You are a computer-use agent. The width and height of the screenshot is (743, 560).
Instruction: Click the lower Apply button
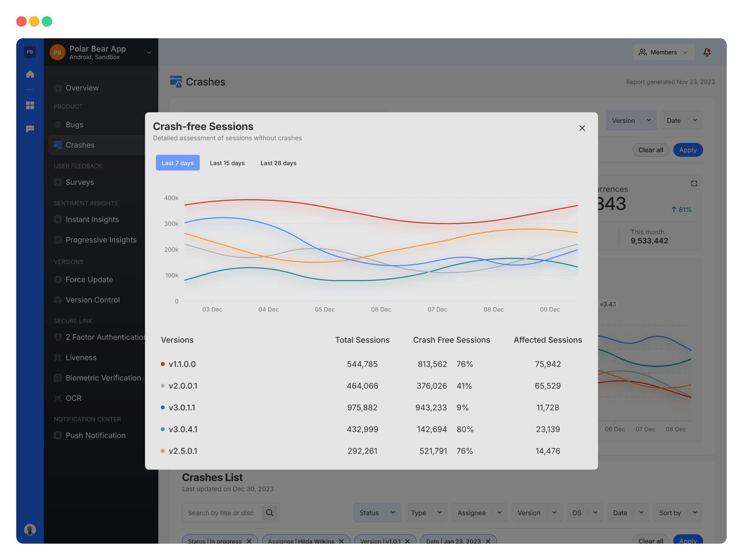coord(688,540)
